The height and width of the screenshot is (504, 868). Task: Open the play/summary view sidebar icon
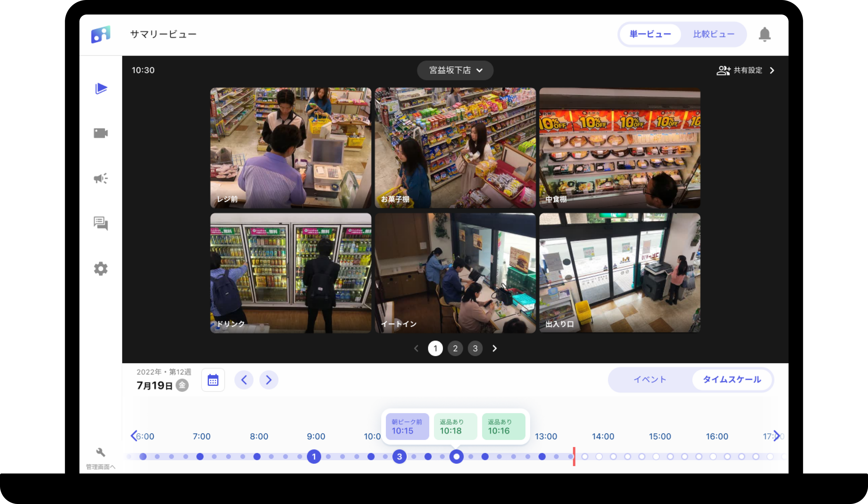pos(101,89)
